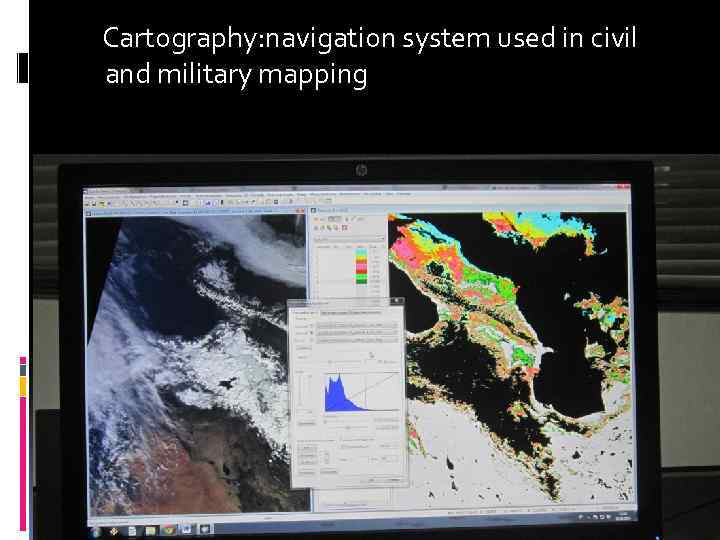Image resolution: width=720 pixels, height=540 pixels.
Task: Open Microsoft Word from the taskbar
Action: tap(186, 530)
